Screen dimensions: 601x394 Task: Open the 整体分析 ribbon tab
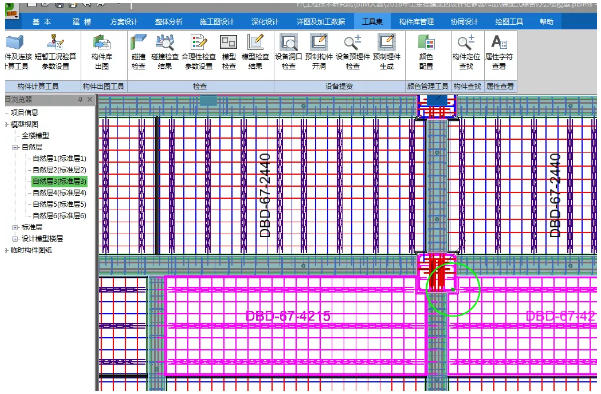pos(168,22)
